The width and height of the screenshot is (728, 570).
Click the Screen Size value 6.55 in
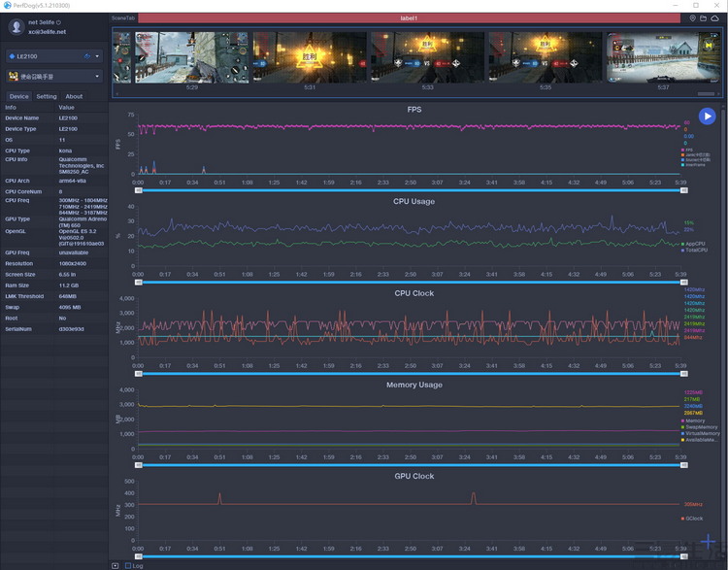[x=67, y=274]
